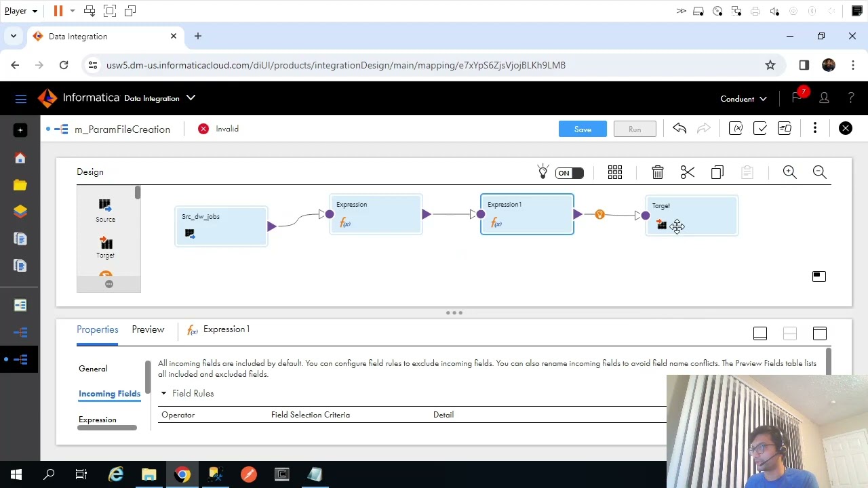Click the New plus icon in sidebar
The image size is (868, 488).
(20, 130)
